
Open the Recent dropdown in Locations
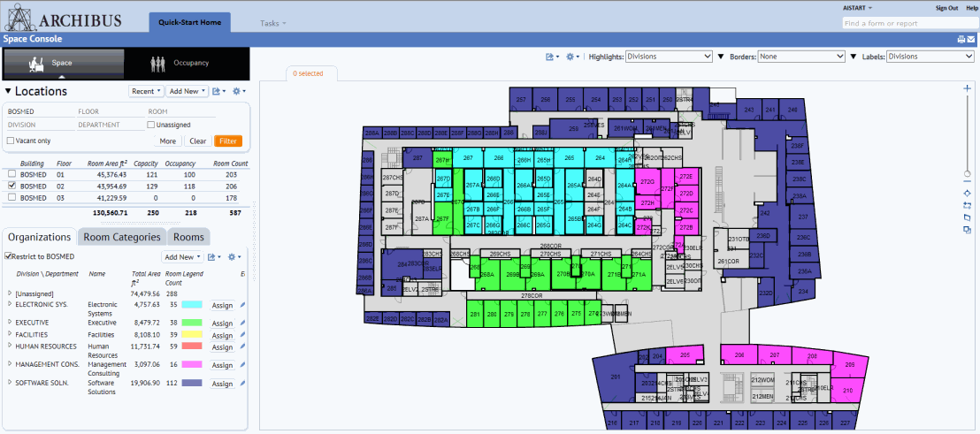click(146, 91)
